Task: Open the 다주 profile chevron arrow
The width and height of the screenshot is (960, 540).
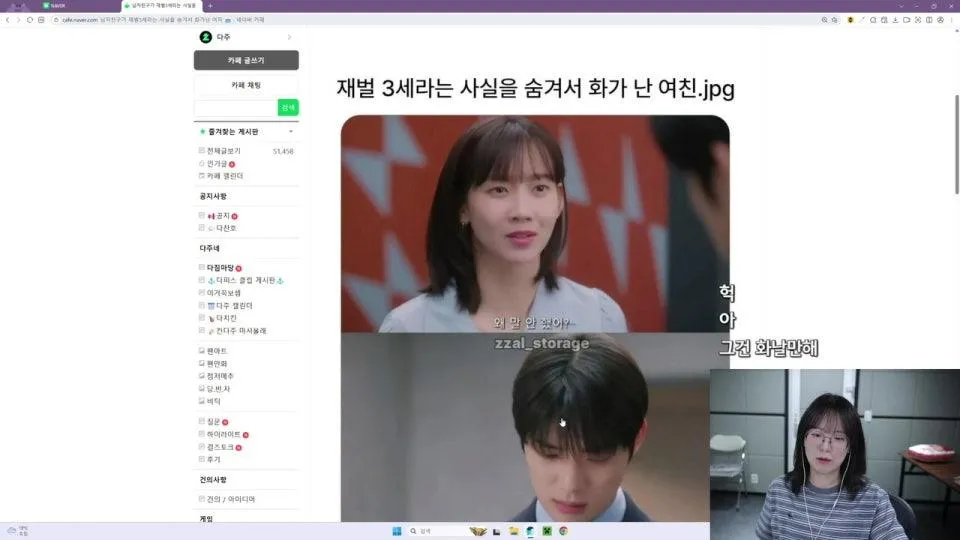Action: tap(290, 37)
